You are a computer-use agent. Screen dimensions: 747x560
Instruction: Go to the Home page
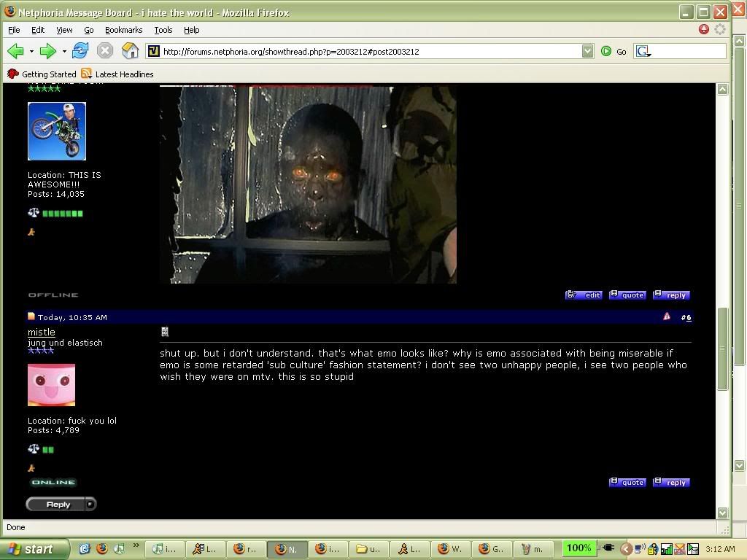tap(130, 51)
